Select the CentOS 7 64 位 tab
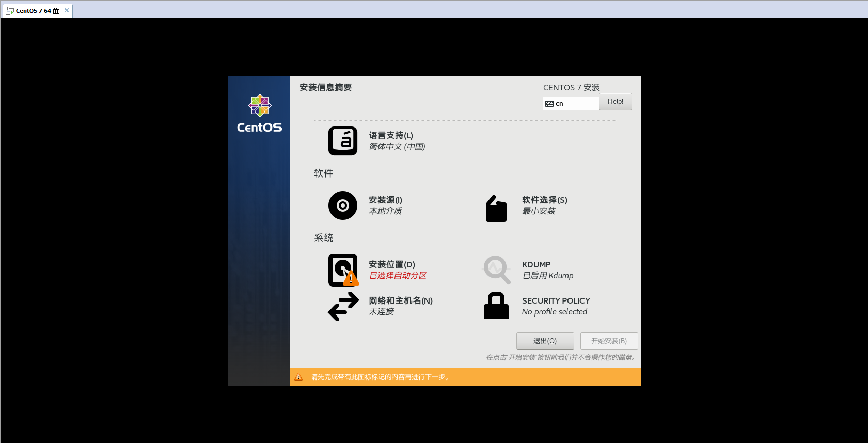This screenshot has height=443, width=868. coord(37,10)
